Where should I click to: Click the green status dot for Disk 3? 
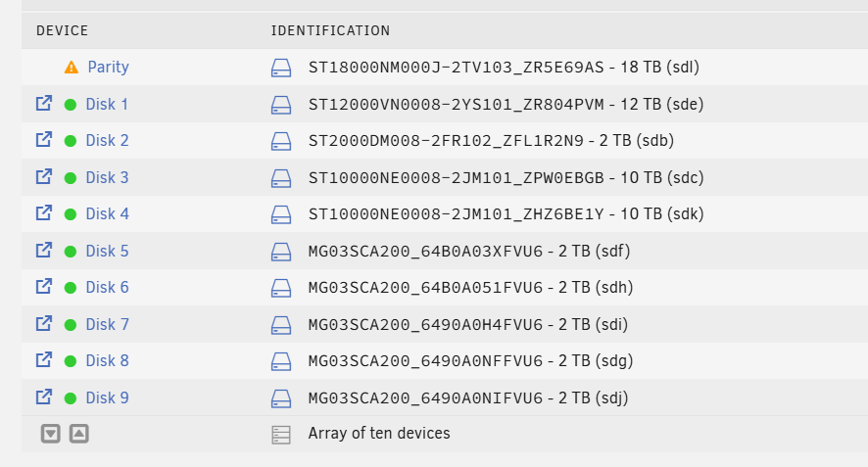point(71,178)
